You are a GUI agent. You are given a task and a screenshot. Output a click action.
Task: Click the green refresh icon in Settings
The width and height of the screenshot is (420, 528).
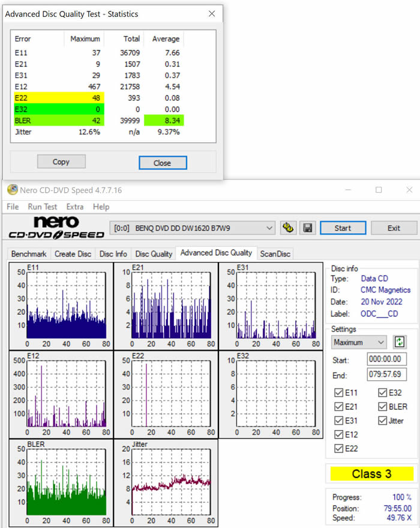click(x=399, y=342)
